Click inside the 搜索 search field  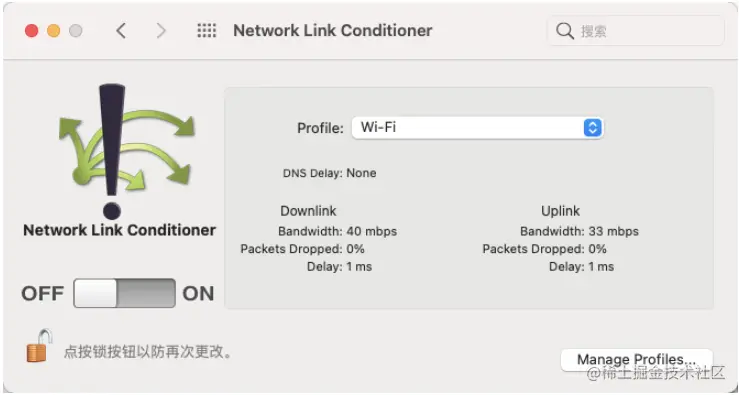[636, 31]
